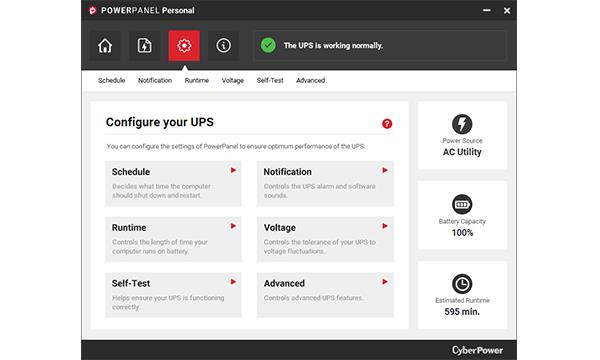Open the Self-Test configuration card
The image size is (600, 360).
coord(173,295)
